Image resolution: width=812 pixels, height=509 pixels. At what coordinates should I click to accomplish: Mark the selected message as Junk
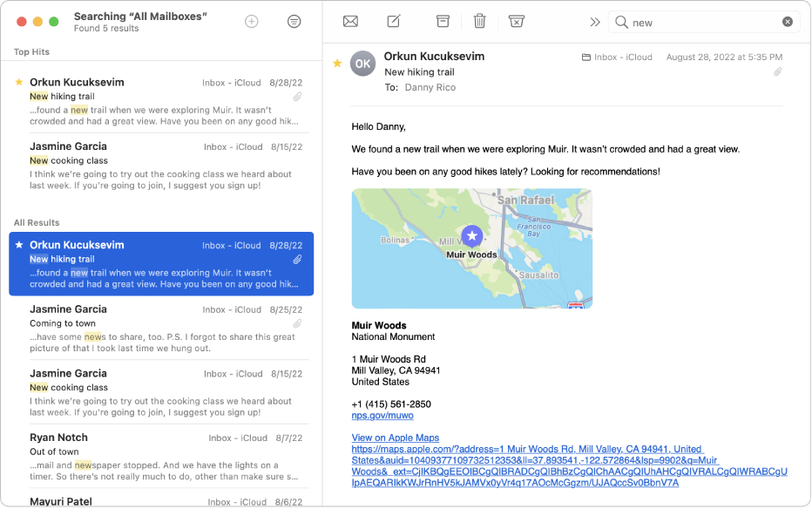click(x=516, y=22)
